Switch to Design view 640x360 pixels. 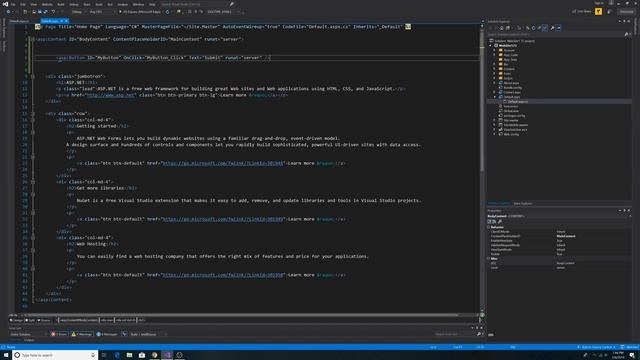click(17, 320)
